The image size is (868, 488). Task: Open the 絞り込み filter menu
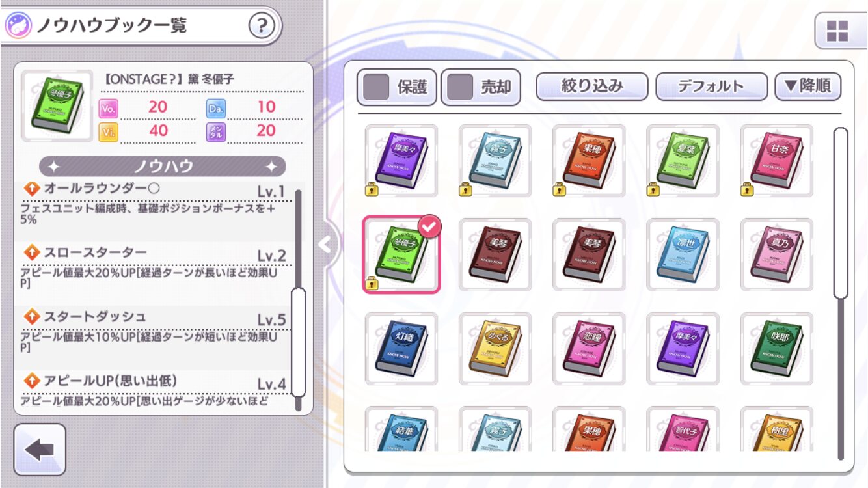coord(591,86)
